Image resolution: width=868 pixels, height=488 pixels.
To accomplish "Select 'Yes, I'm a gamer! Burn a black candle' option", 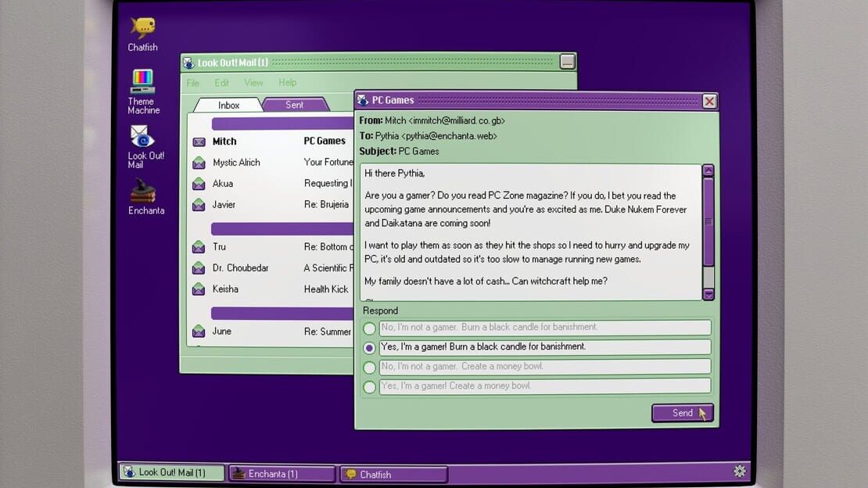I will 369,348.
